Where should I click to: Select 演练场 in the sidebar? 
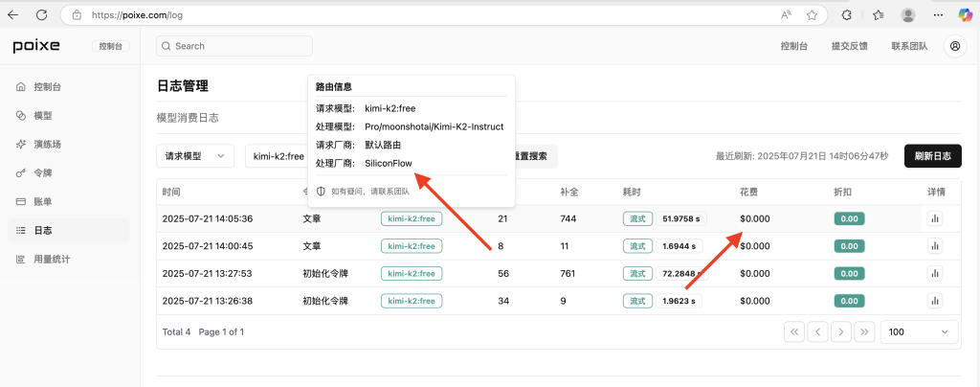pos(47,144)
